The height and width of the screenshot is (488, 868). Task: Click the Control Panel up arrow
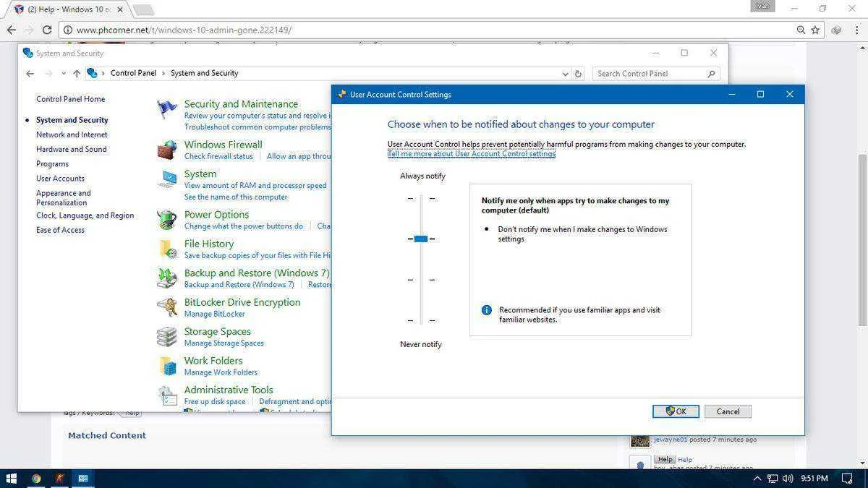click(77, 73)
